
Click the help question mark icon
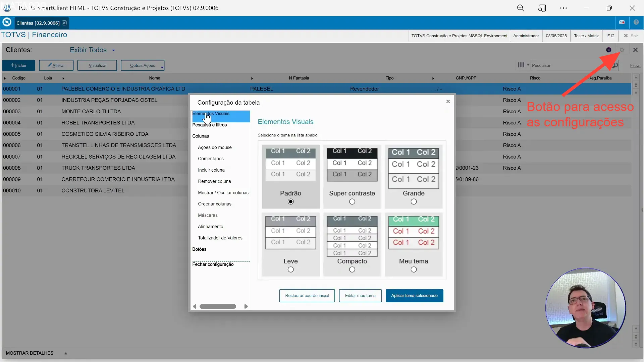[637, 22]
